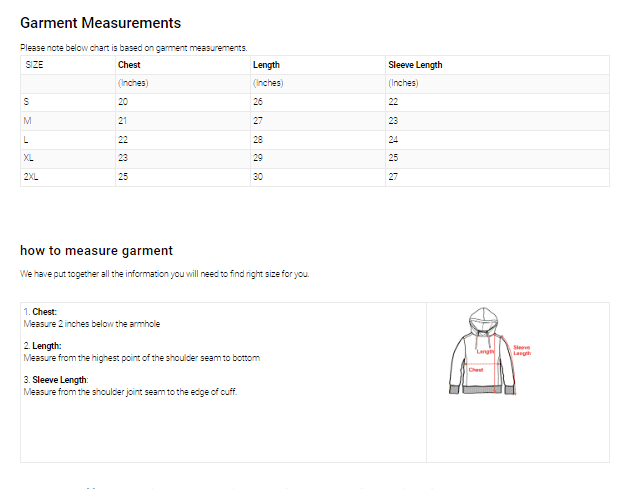The height and width of the screenshot is (489, 623).
Task: Click length value 30 in 2XL row
Action: (x=258, y=177)
